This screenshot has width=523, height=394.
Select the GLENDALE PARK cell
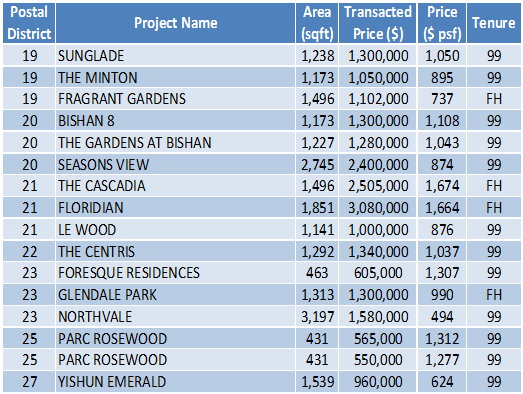175,295
